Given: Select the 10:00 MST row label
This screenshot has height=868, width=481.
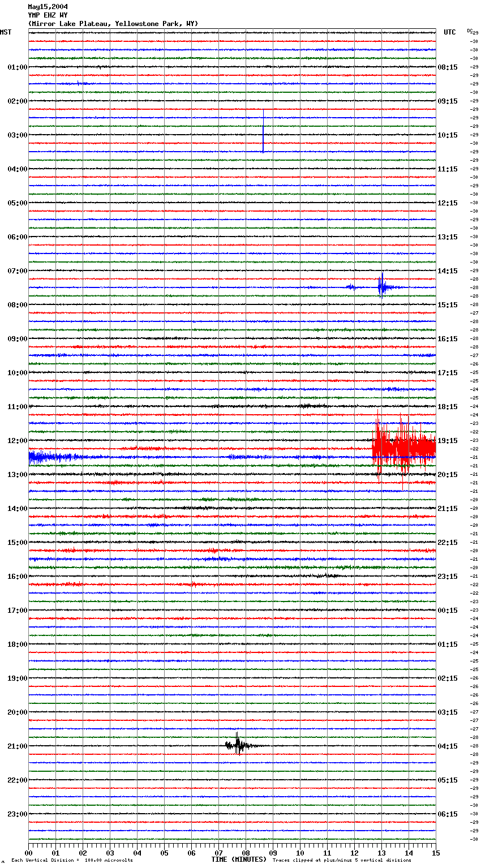Looking at the screenshot, I should click(18, 373).
